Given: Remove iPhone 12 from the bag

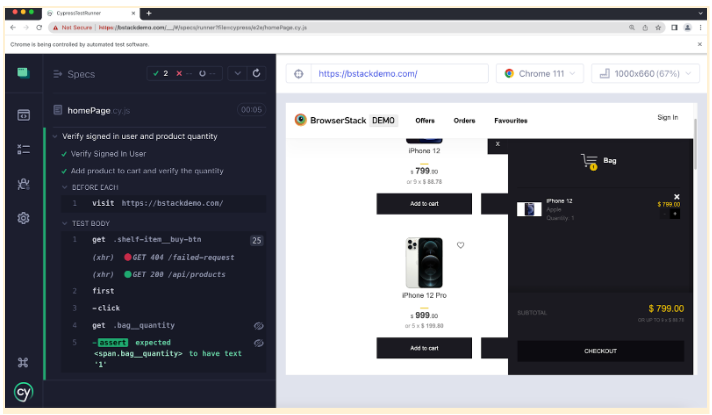Looking at the screenshot, I should pos(677,197).
